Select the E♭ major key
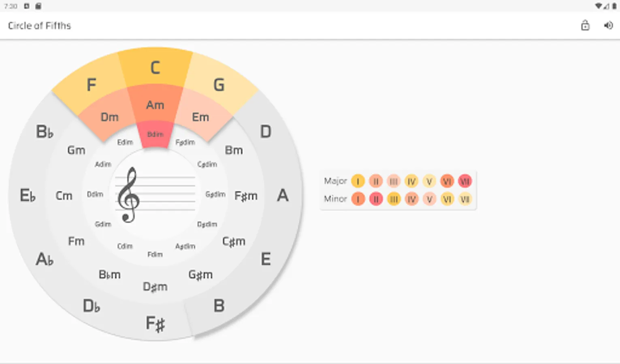The image size is (620, 364). (x=28, y=195)
